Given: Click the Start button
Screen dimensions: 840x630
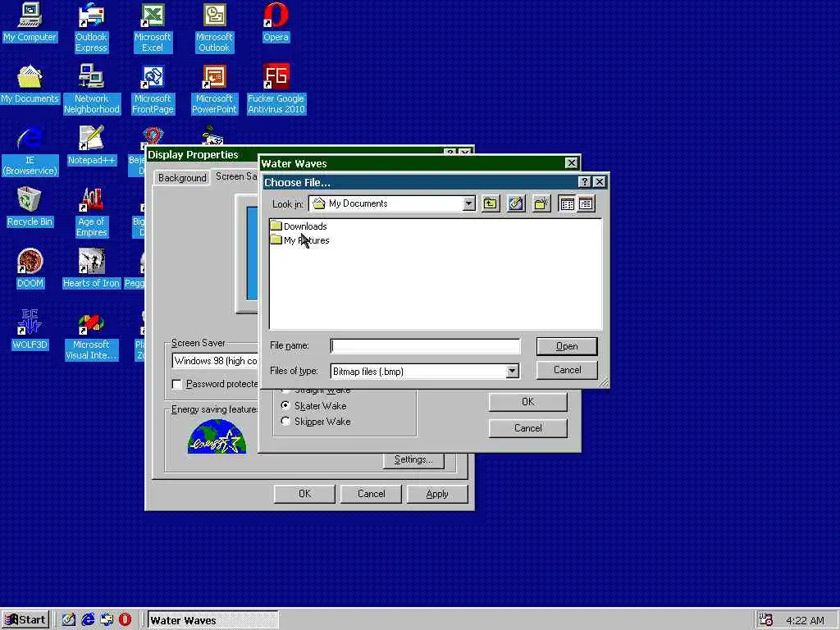Looking at the screenshot, I should (25, 620).
